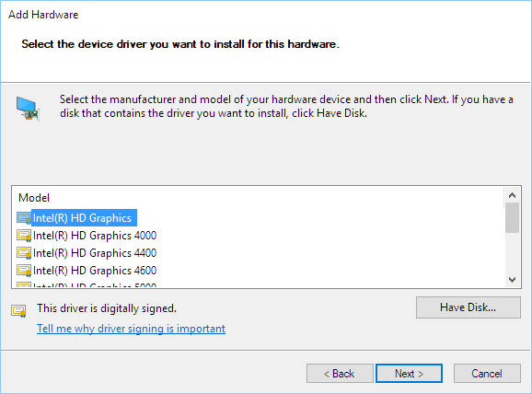The height and width of the screenshot is (394, 532).
Task: Go to the previous step with Back
Action: 340,374
